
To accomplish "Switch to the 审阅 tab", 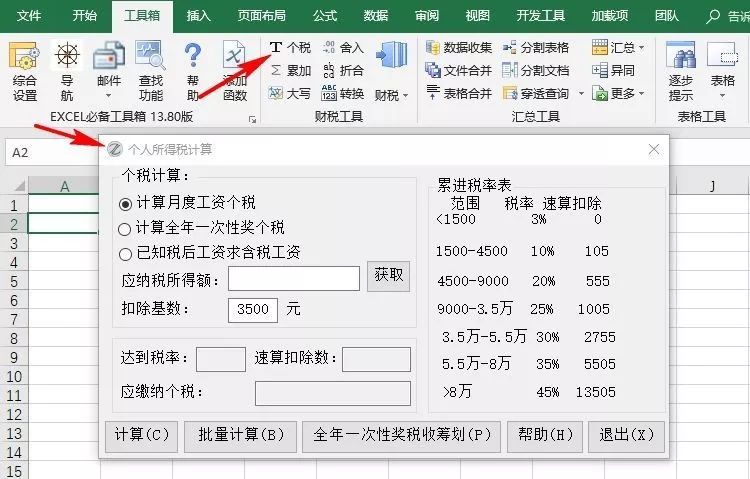I will click(x=427, y=16).
